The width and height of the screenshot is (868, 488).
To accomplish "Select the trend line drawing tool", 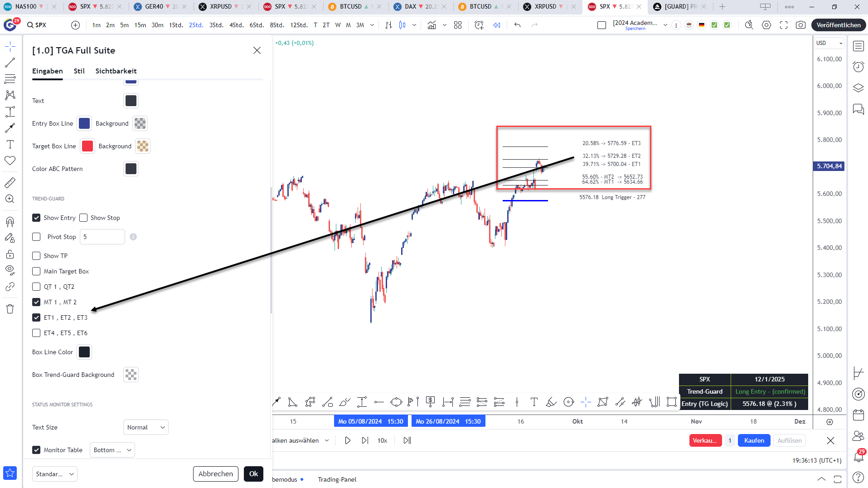I will pos(10,63).
